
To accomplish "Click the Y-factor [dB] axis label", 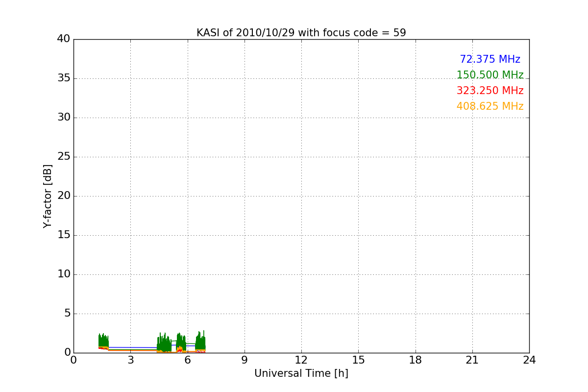I will 48,196.
